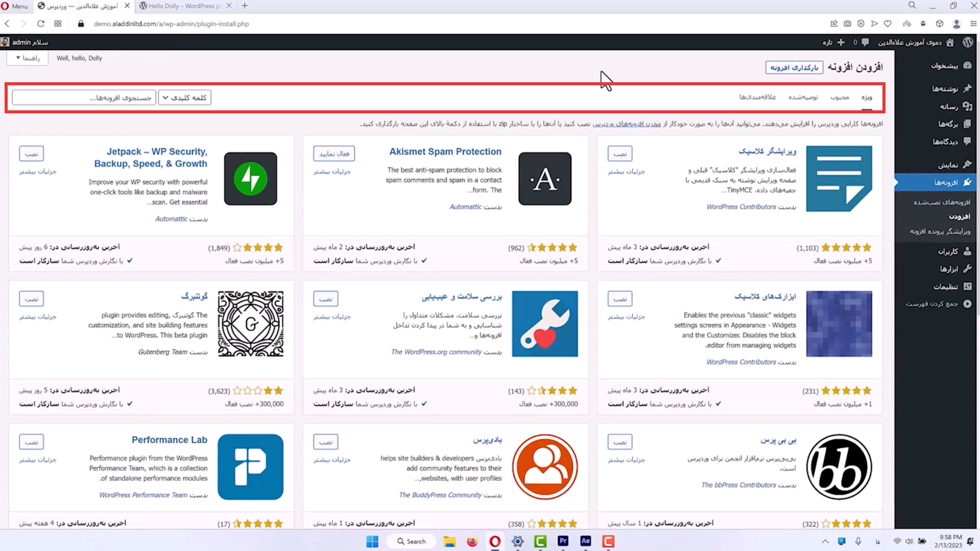Open the browser profile account icon
Viewport: 980px width, 551px height.
click(957, 23)
